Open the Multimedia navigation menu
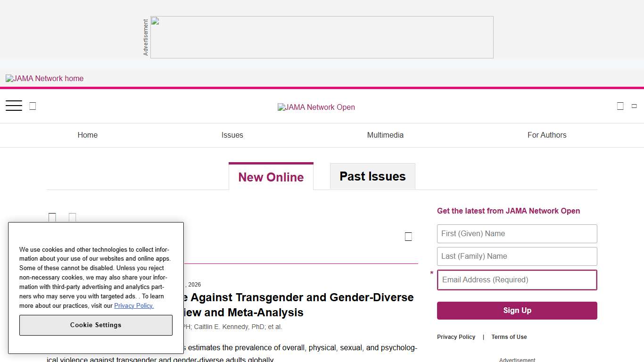This screenshot has width=644, height=362. point(385,135)
